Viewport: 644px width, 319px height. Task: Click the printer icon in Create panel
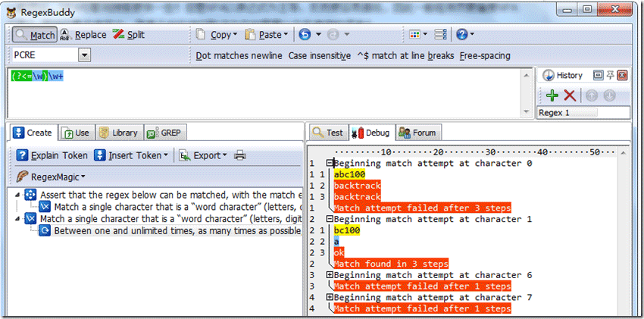tap(240, 155)
